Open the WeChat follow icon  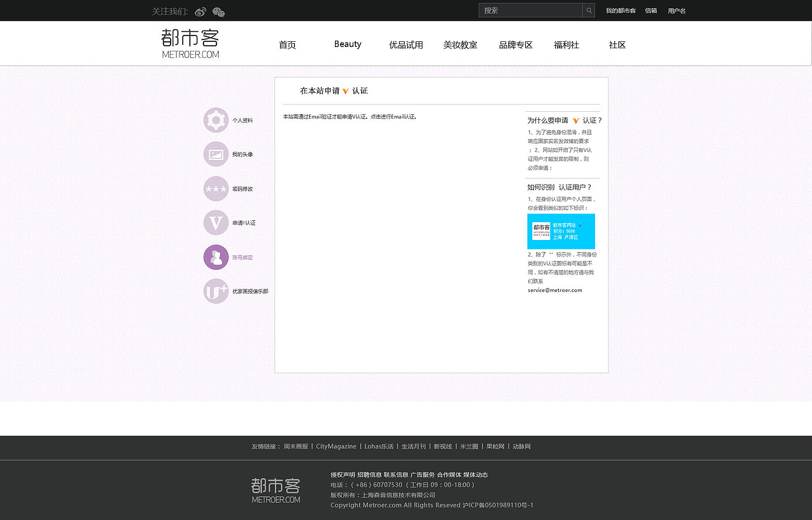(x=218, y=11)
